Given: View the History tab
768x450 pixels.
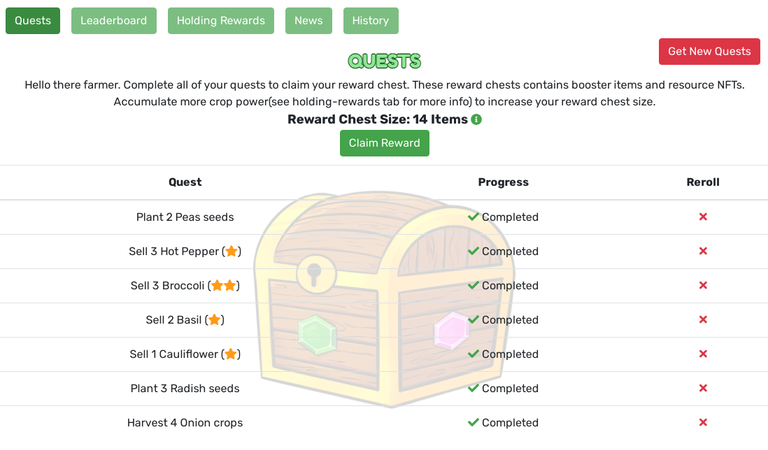Looking at the screenshot, I should [x=371, y=21].
